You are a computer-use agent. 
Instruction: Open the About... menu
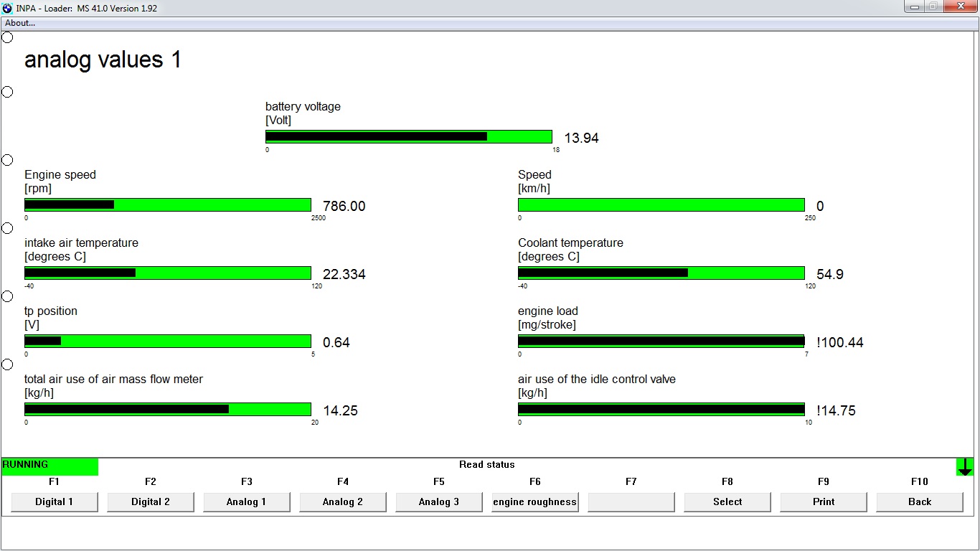point(20,23)
